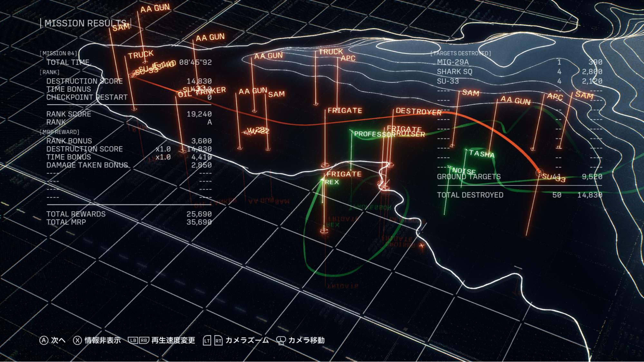Click the DAMAGE TAKEN BONUS label

tap(87, 165)
